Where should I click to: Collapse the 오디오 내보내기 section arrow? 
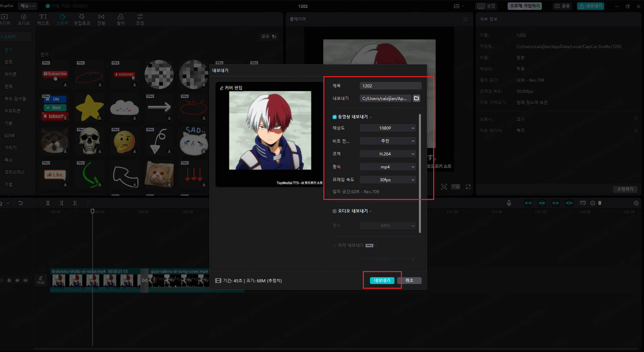pyautogui.click(x=371, y=211)
